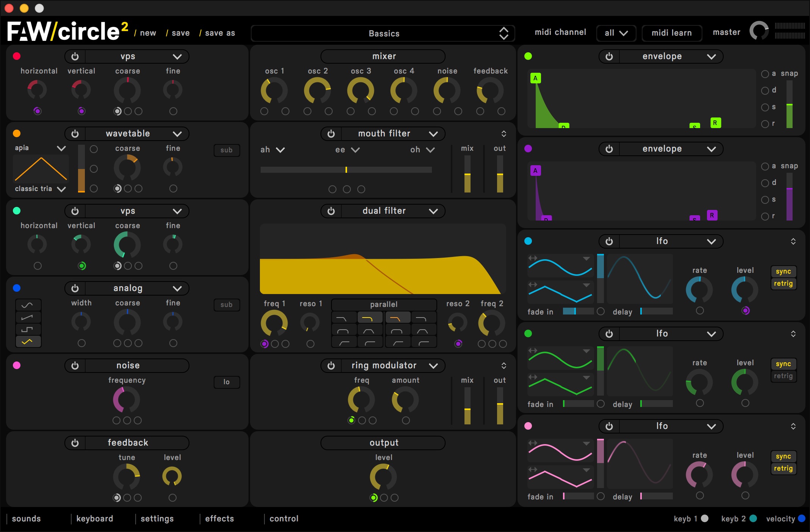Image resolution: width=810 pixels, height=532 pixels.
Task: Toggle sync on the blue lfo
Action: click(x=783, y=271)
